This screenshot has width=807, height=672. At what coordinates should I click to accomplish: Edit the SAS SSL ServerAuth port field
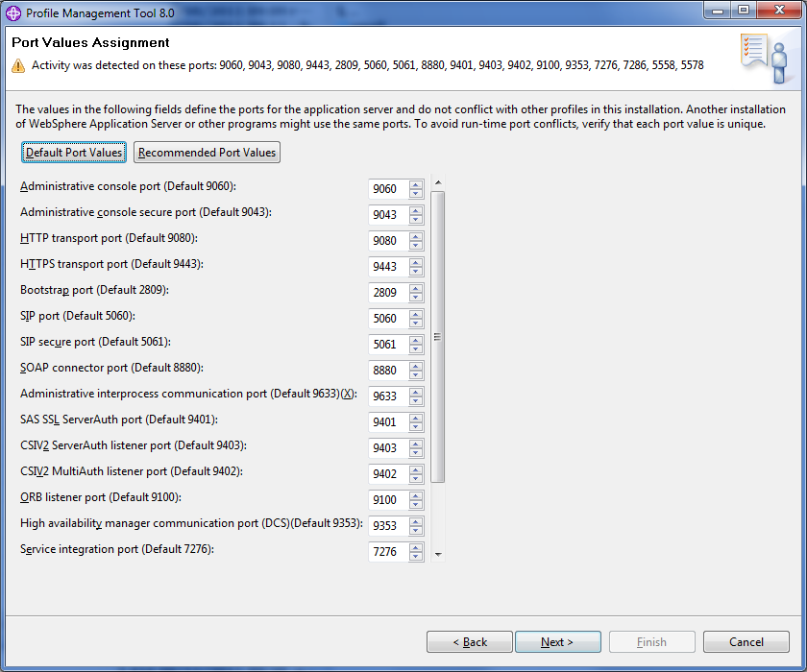389,422
